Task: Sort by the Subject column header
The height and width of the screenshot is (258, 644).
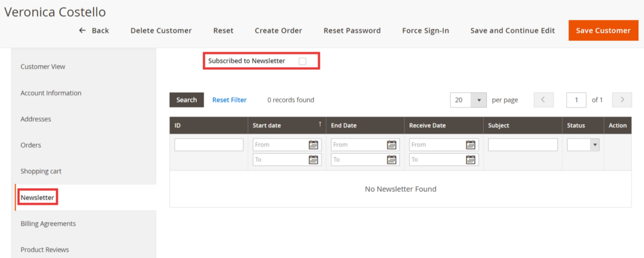Action: pos(523,126)
